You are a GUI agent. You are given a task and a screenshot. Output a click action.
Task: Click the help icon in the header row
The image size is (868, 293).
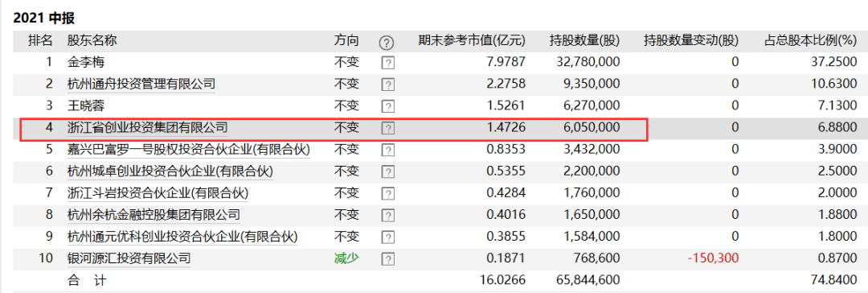click(387, 42)
